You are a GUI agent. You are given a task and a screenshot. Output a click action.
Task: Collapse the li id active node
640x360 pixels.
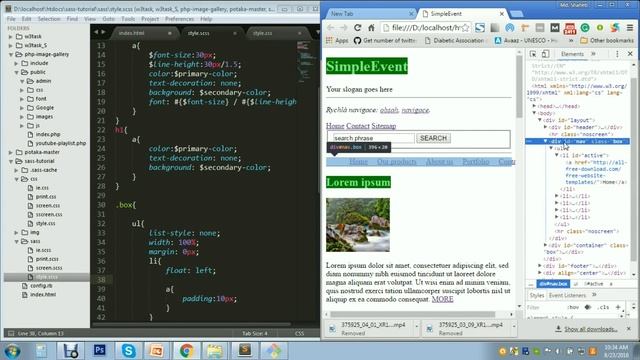click(x=557, y=155)
